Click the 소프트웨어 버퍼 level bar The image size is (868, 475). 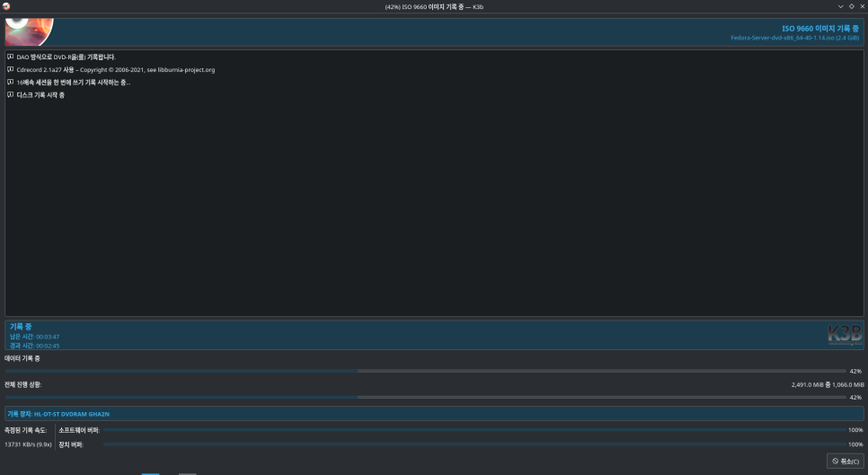click(472, 430)
